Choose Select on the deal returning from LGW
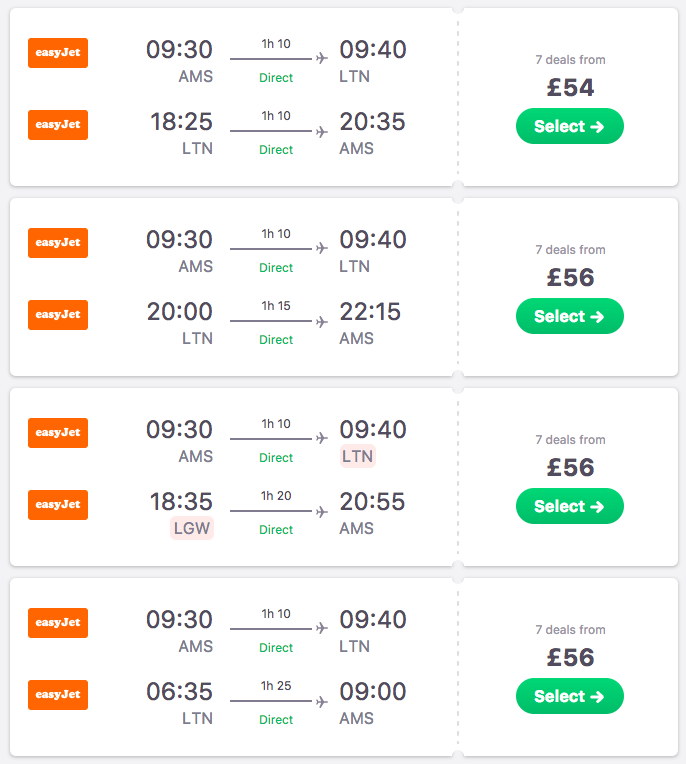This screenshot has height=764, width=686. [x=569, y=506]
